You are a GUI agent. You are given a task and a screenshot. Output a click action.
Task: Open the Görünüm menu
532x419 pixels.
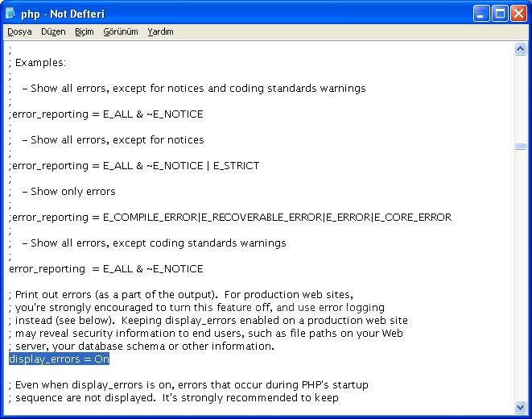121,32
